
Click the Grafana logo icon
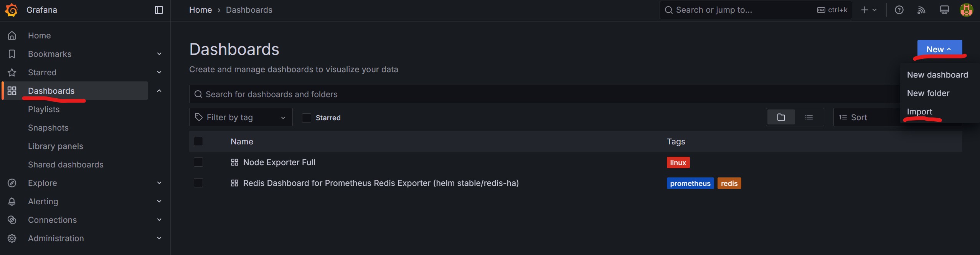coord(12,10)
